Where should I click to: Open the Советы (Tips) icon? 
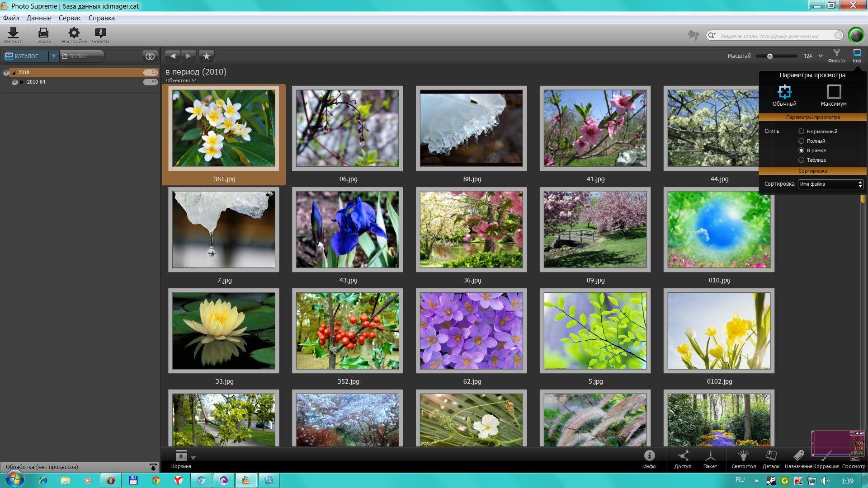pos(100,35)
